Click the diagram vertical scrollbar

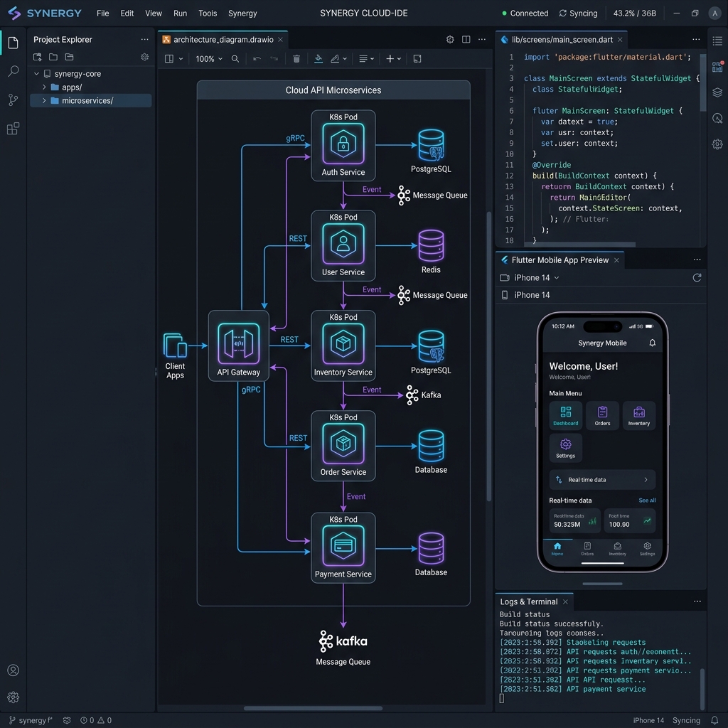point(488,356)
